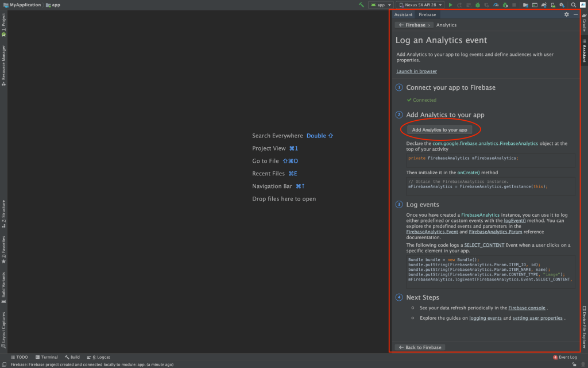Click the tool window quick-access icon in status bar

4,364
